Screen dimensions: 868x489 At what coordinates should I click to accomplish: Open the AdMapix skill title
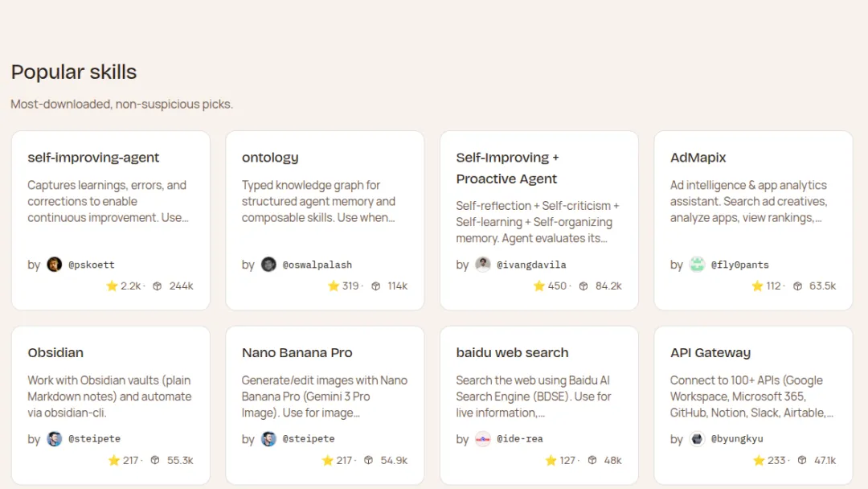pyautogui.click(x=698, y=158)
